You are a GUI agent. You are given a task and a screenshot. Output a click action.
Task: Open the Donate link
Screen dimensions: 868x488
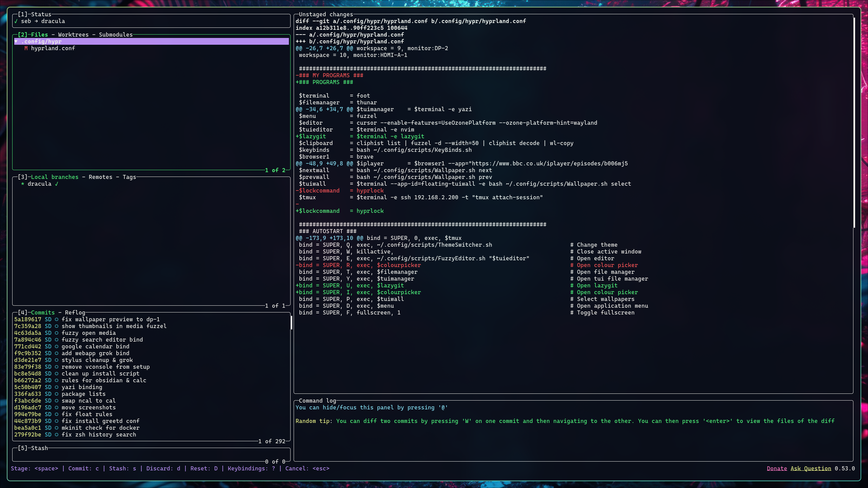click(777, 468)
